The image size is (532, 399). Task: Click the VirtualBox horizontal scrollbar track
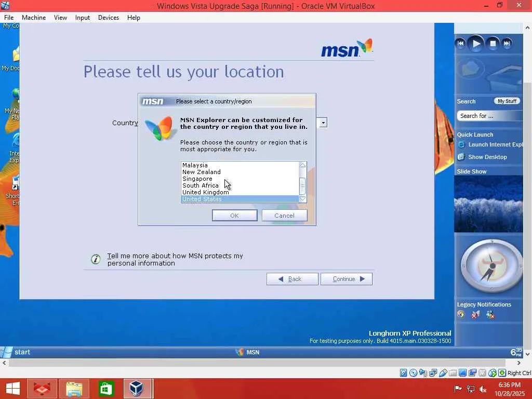(x=261, y=363)
